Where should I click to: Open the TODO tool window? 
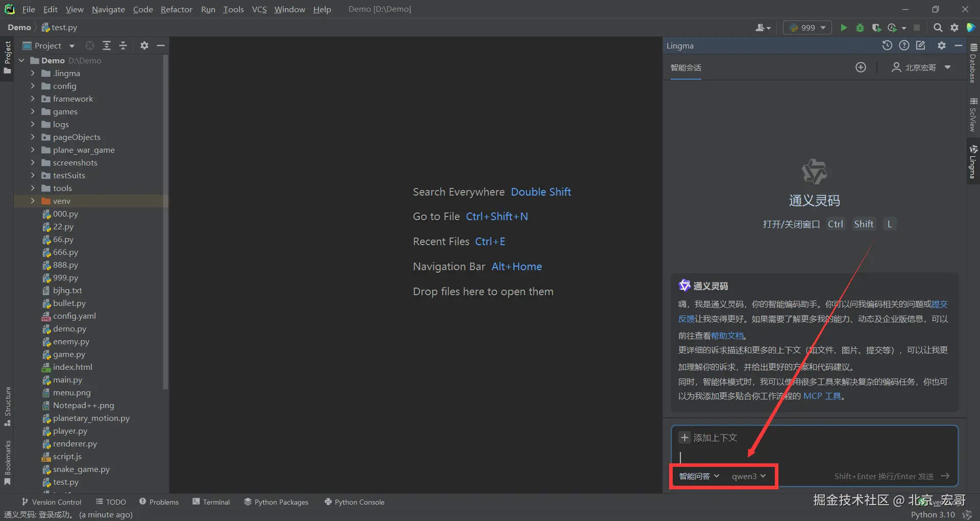[111, 502]
